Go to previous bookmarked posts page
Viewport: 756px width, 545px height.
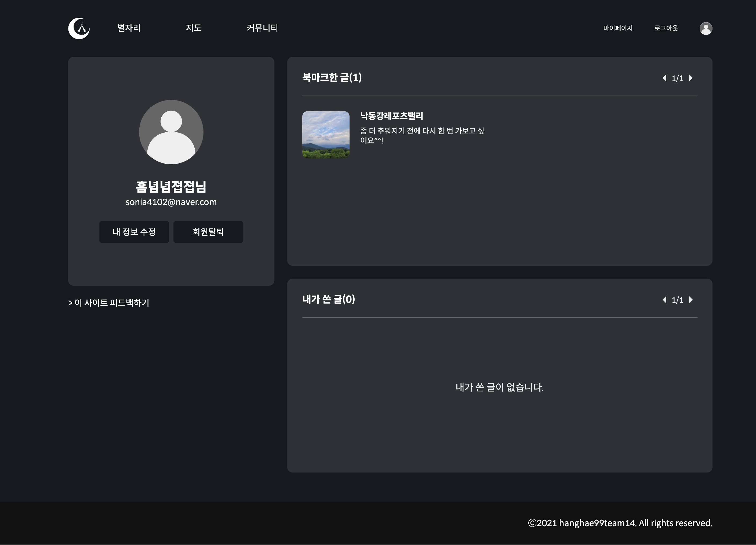(x=664, y=78)
